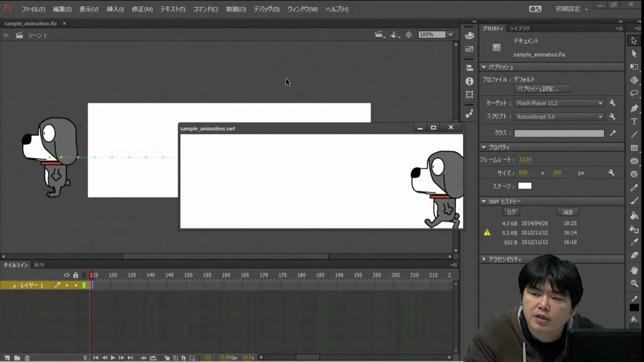Click the ログ button
Viewport: 644px width, 362px height.
511,212
